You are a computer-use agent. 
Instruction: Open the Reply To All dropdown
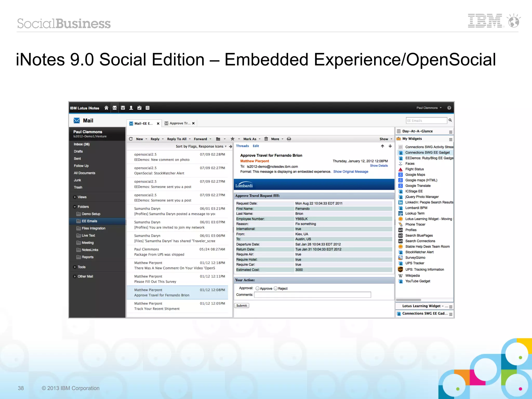tap(190, 139)
